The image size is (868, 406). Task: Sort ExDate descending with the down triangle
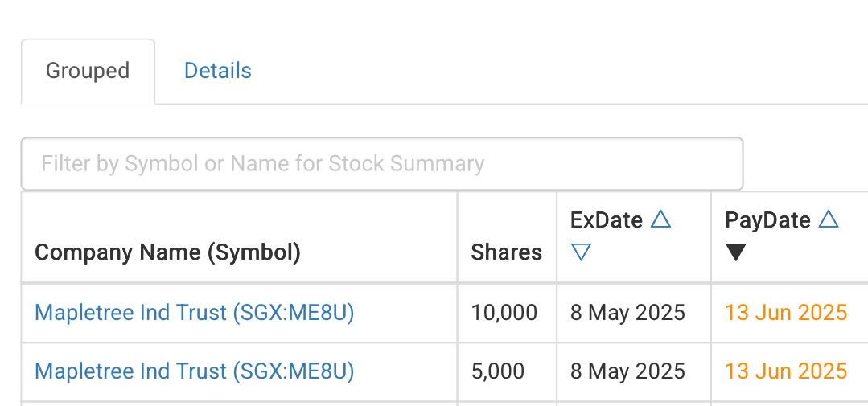point(582,252)
